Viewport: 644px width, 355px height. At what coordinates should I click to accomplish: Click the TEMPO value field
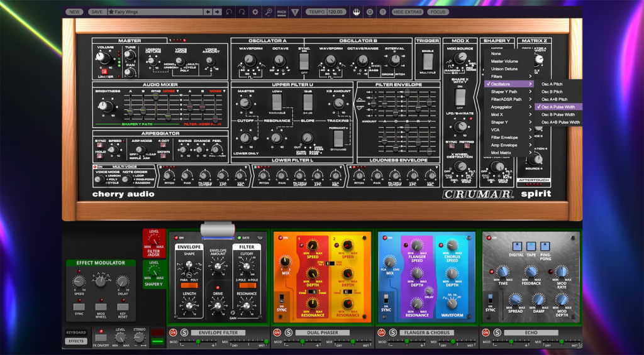[x=336, y=11]
